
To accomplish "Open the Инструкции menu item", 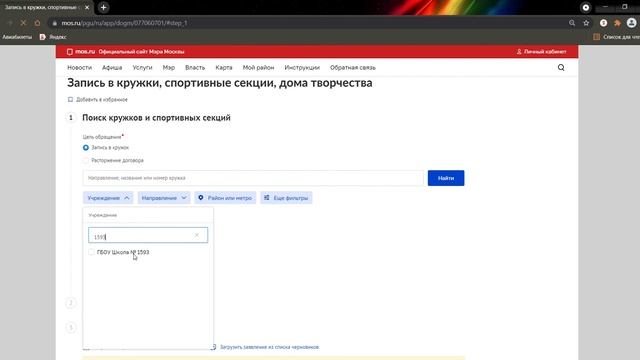I will point(302,67).
